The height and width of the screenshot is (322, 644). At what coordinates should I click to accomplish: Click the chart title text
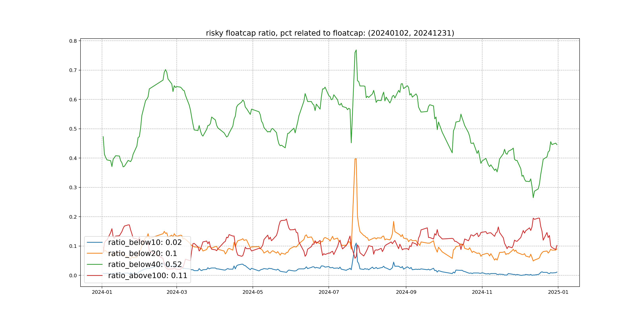(330, 33)
